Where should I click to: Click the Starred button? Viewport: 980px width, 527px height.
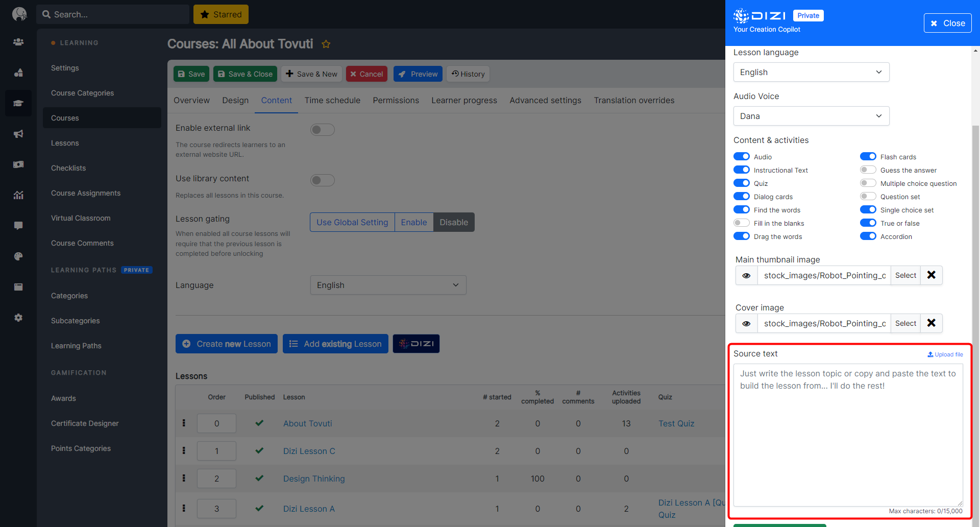tap(221, 14)
